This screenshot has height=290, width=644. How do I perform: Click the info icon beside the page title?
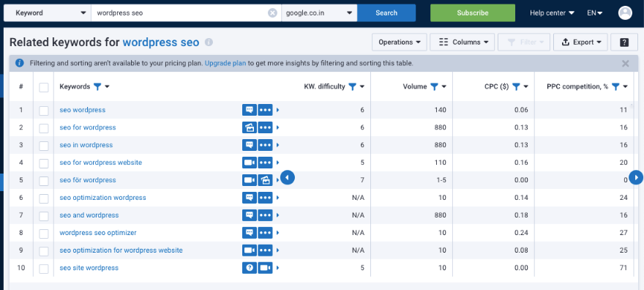[x=209, y=42]
